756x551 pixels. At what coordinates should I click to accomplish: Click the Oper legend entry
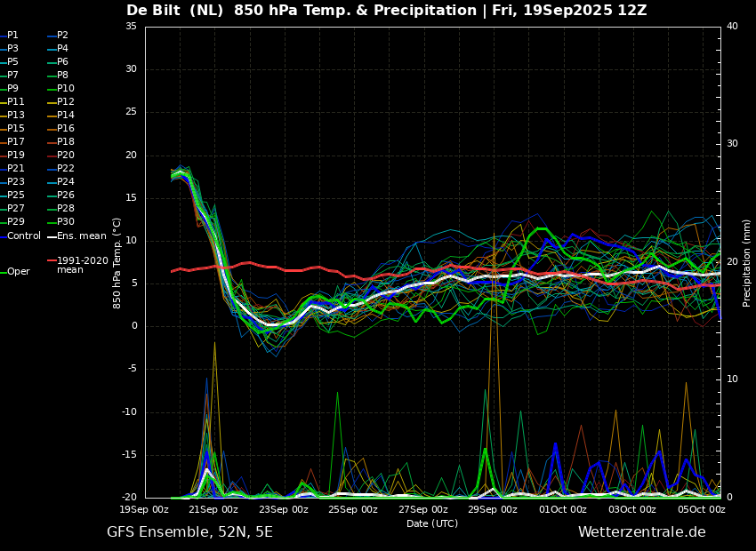15,272
